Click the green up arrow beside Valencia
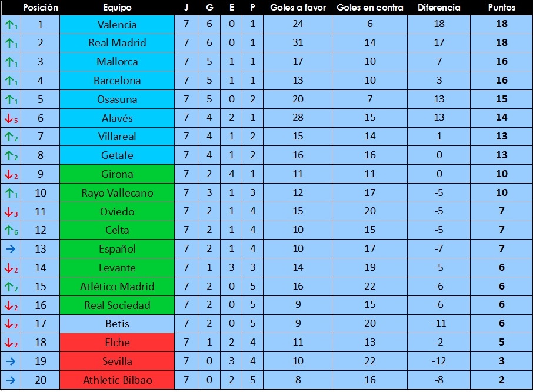Viewport: 533px width, 392px height. (x=10, y=25)
